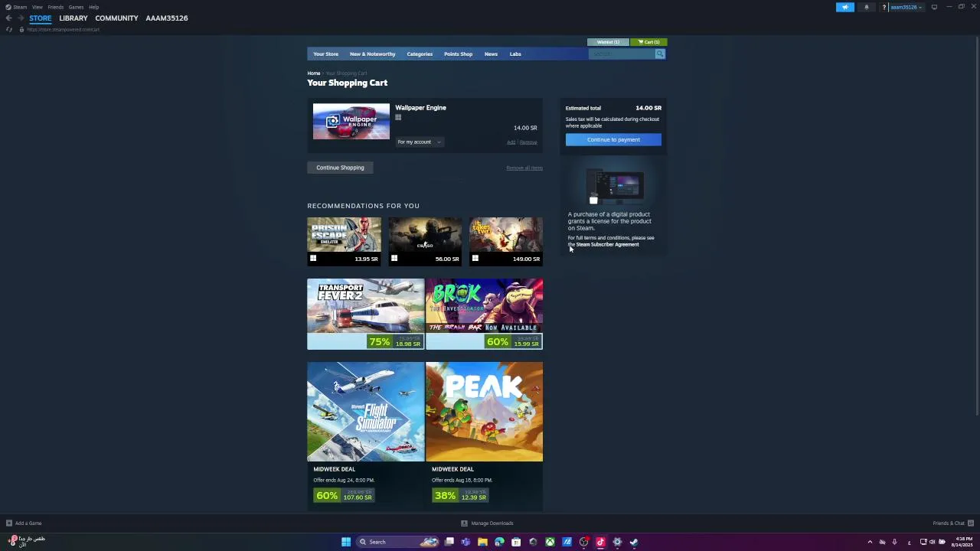Open Microsoft Teams from the taskbar
Image resolution: width=980 pixels, height=551 pixels.
tap(465, 542)
